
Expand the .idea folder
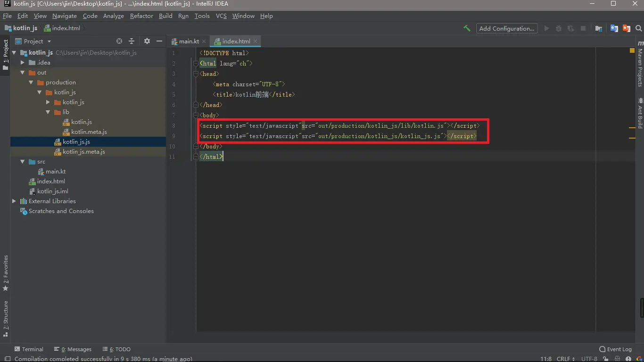coord(23,63)
